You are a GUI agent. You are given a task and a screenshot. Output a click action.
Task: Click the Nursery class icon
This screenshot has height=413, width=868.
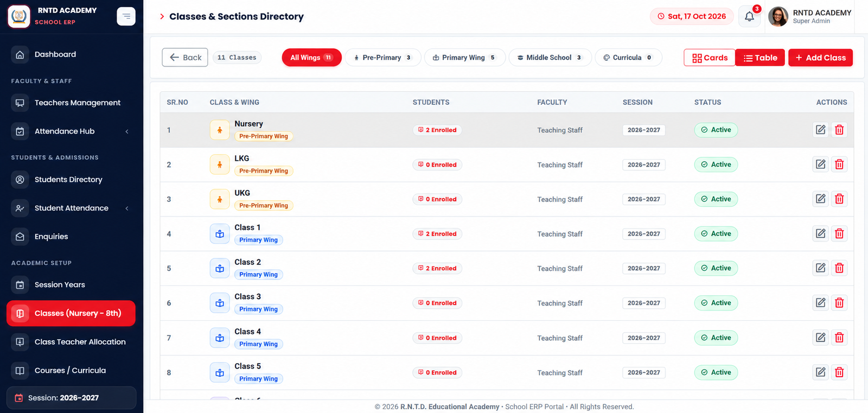[220, 130]
